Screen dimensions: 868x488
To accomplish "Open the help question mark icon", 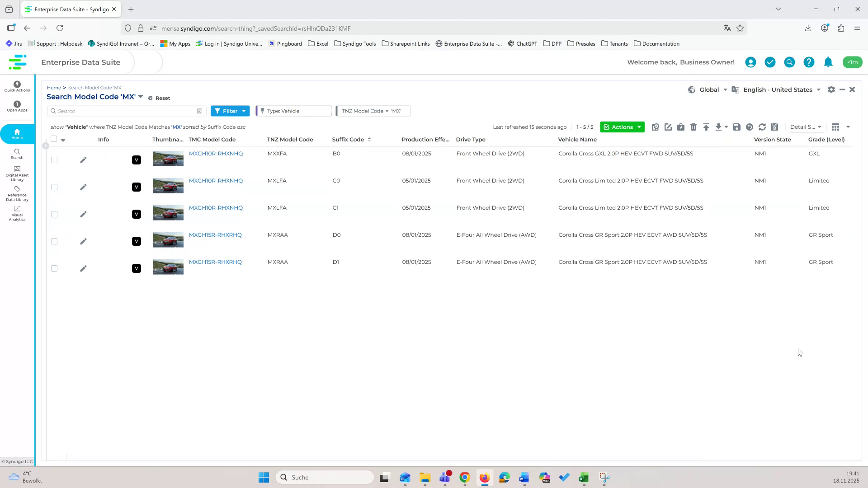I will tap(809, 62).
